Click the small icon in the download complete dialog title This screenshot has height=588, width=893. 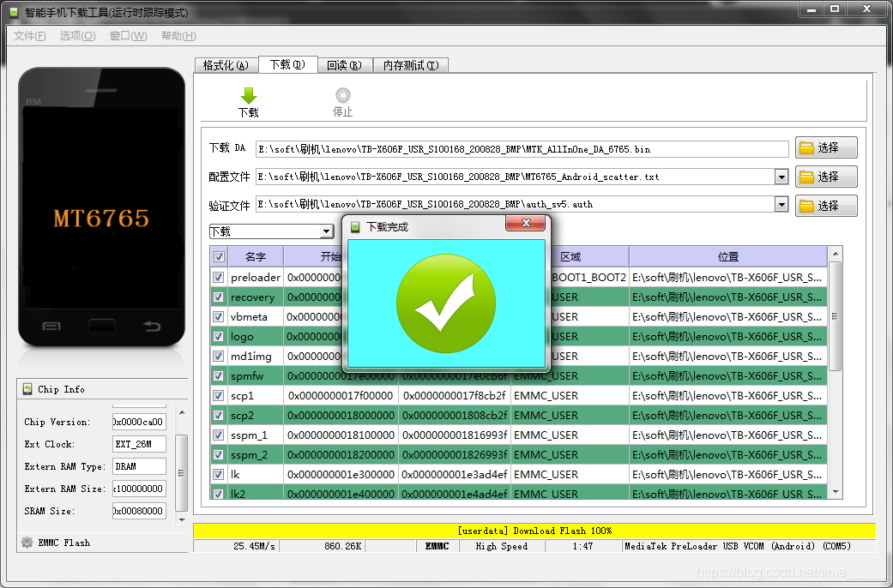355,227
